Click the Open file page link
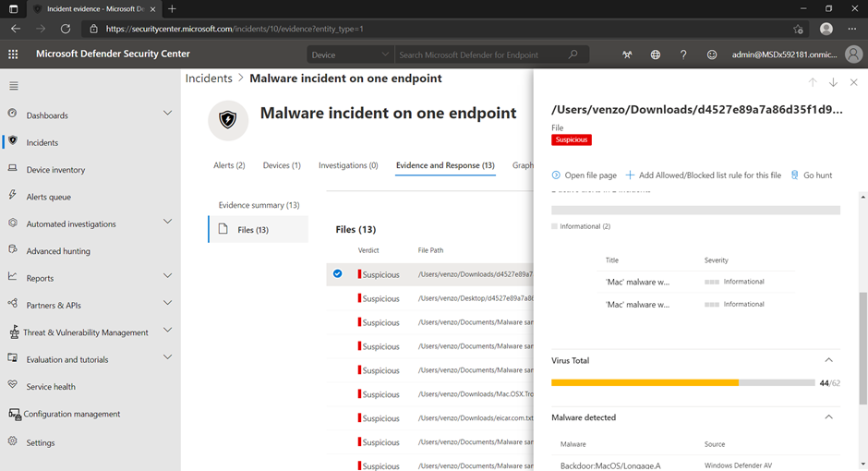Image resolution: width=868 pixels, height=471 pixels. 584,175
